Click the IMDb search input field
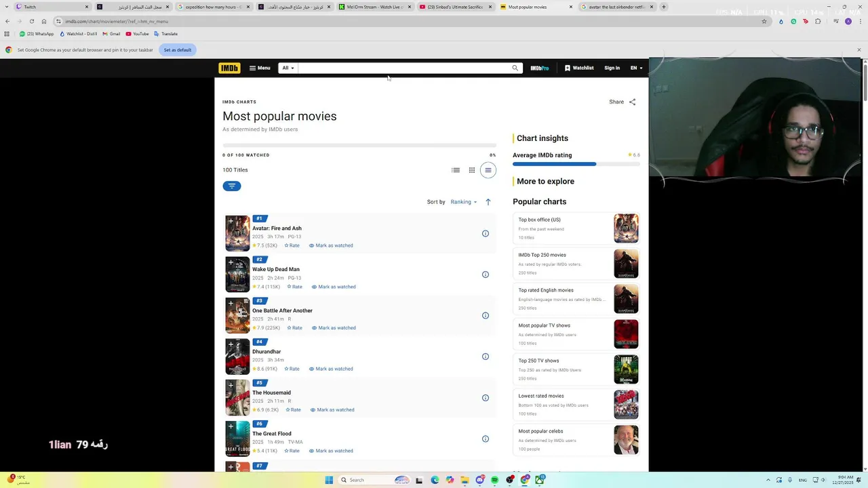This screenshot has height=488, width=868. (x=403, y=68)
